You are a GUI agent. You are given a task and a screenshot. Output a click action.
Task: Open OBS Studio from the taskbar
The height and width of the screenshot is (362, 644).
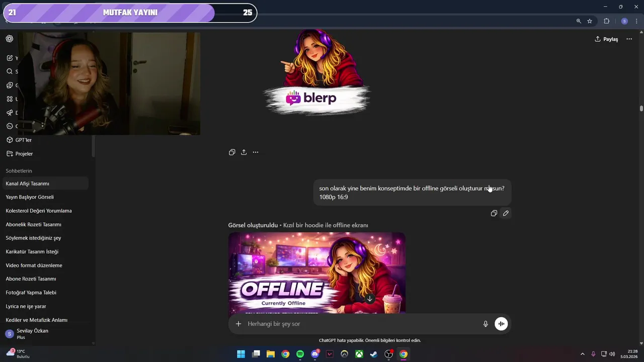coord(389,354)
